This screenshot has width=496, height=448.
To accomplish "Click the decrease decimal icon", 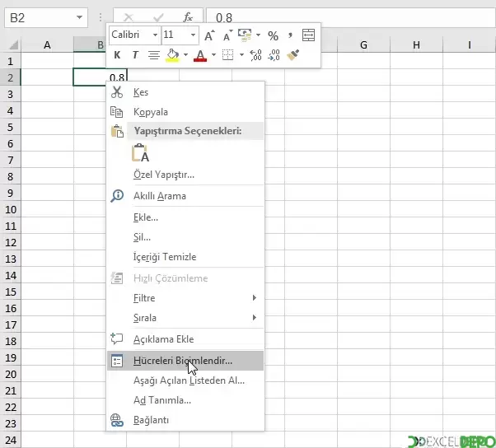I will 274,55.
